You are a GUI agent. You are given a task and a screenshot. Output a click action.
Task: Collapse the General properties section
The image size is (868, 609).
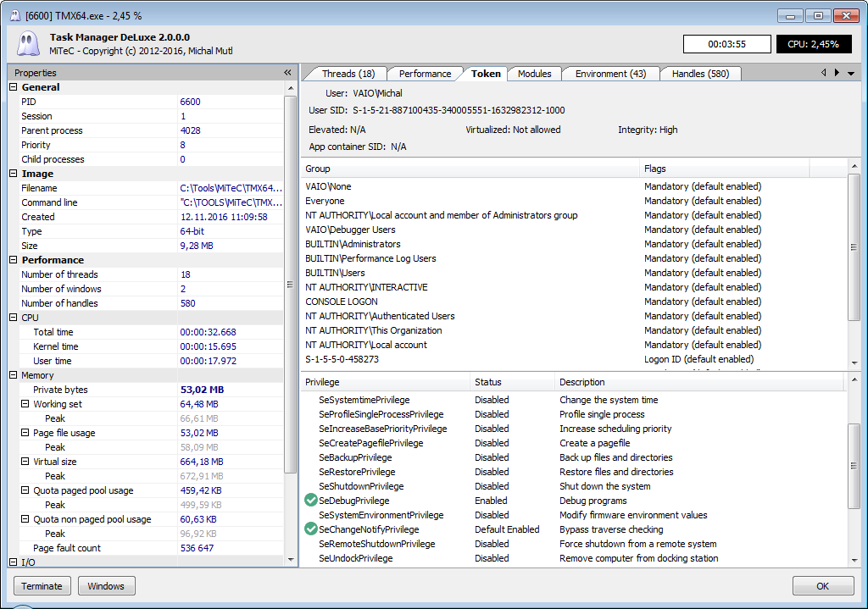[x=14, y=87]
